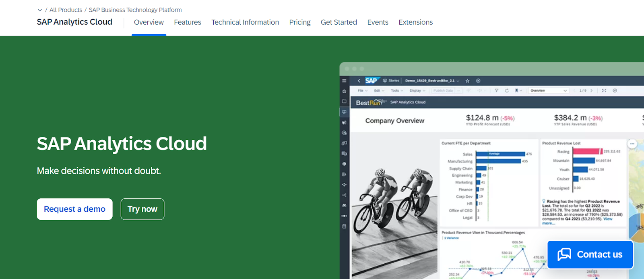Mark the story as favorite with star icon
This screenshot has height=279, width=644.
point(467,81)
